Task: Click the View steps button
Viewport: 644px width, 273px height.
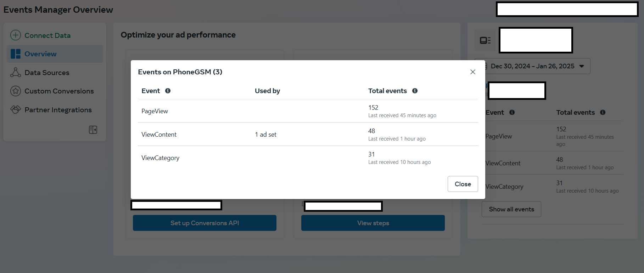Action: (373, 223)
